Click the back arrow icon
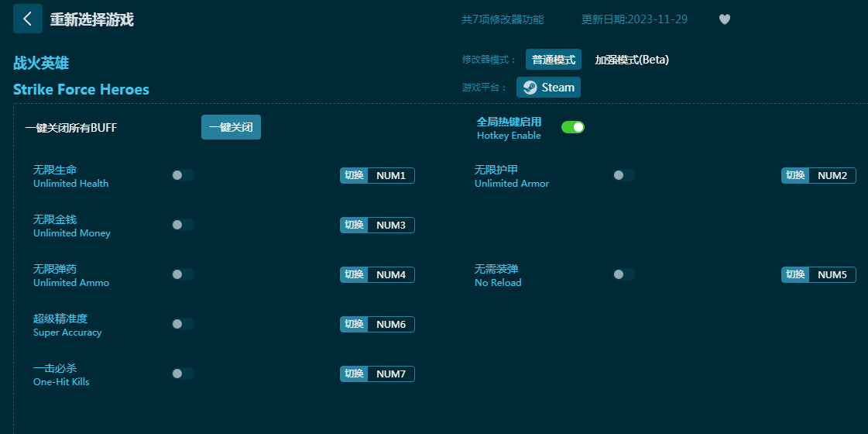Screen dimensions: 868x434 [x=28, y=19]
